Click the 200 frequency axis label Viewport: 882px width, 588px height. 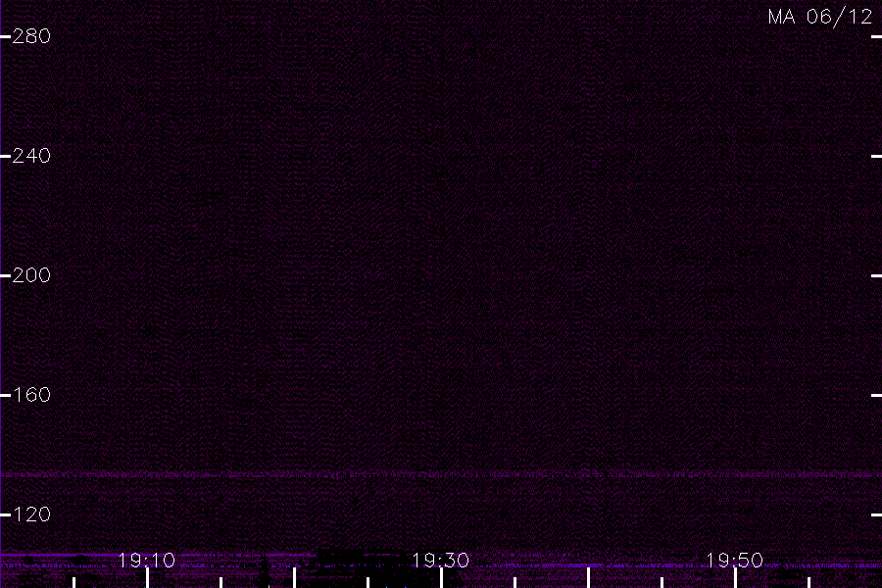pos(31,275)
